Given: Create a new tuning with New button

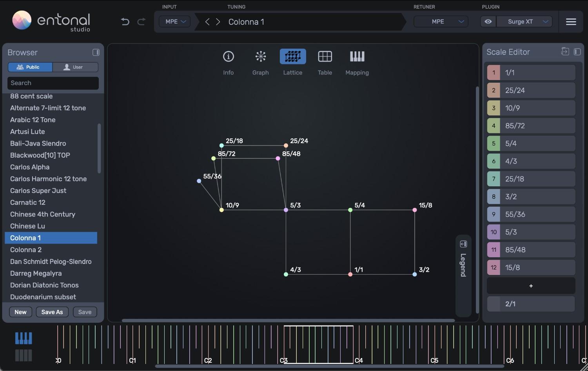Looking at the screenshot, I should (x=20, y=312).
